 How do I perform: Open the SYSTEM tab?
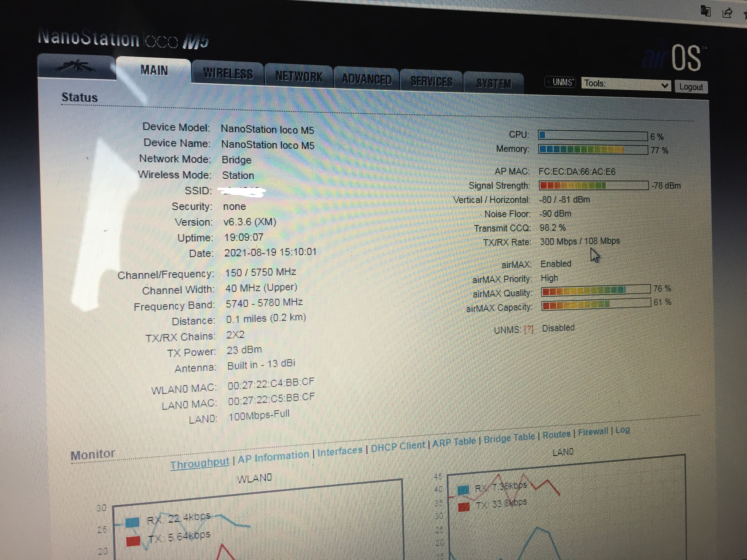[494, 83]
